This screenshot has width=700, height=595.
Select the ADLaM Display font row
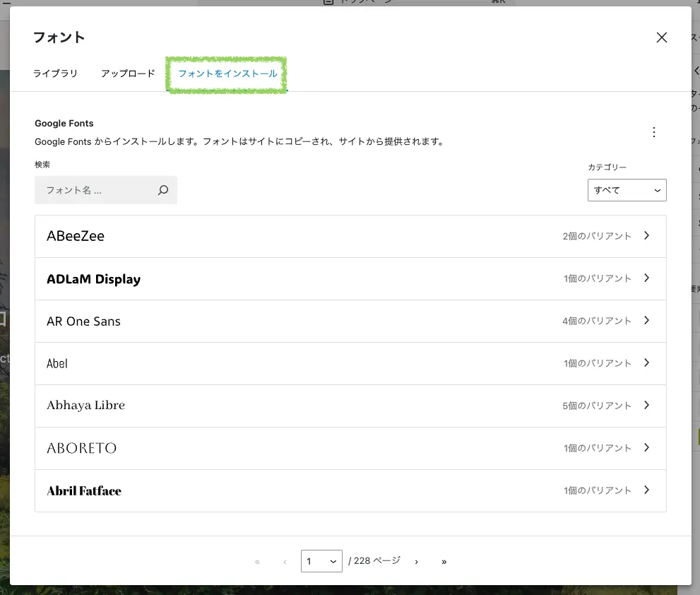tap(350, 278)
